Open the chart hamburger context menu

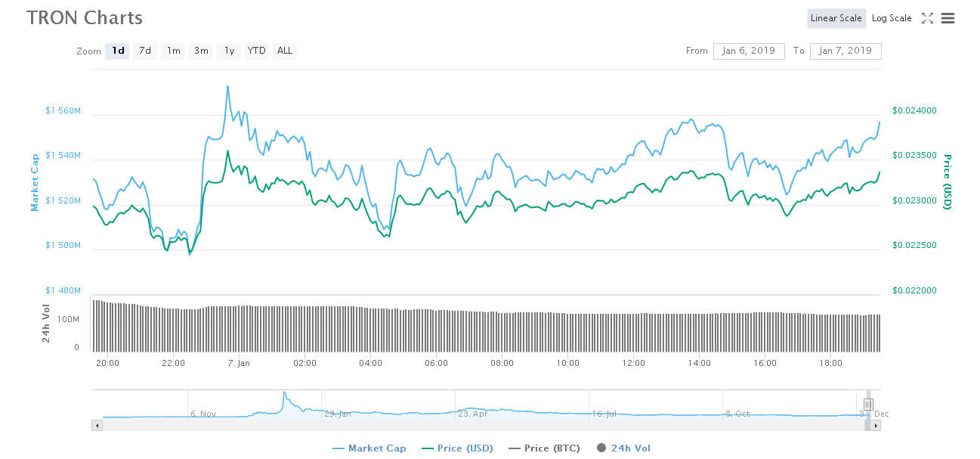coord(948,18)
